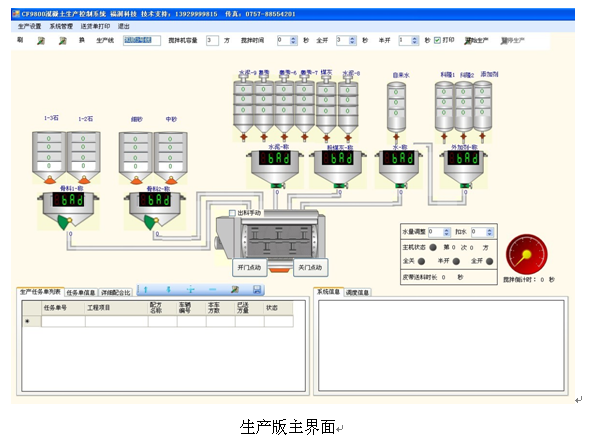The height and width of the screenshot is (440, 608).
Task: Click the 关门点动 button
Action: [x=310, y=267]
